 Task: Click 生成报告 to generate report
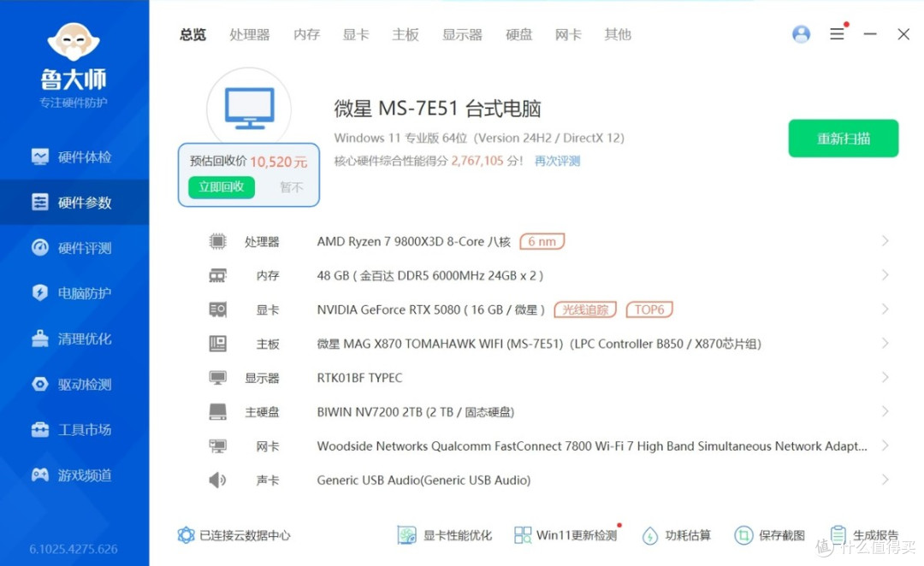click(x=864, y=534)
